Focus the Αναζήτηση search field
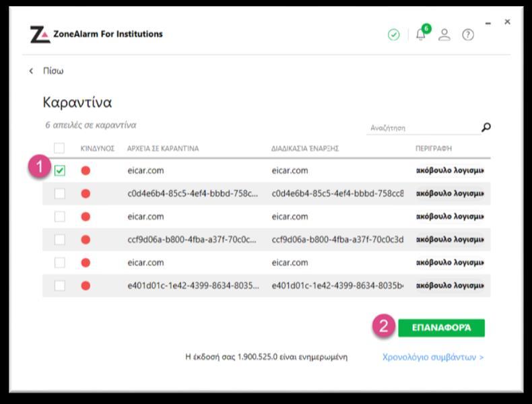Viewport: 532px width, 404px height. click(424, 128)
